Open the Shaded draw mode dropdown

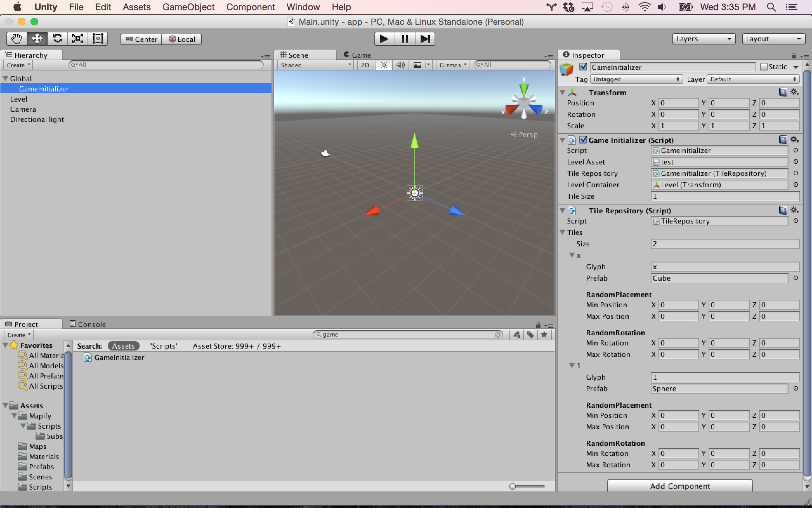pos(315,65)
